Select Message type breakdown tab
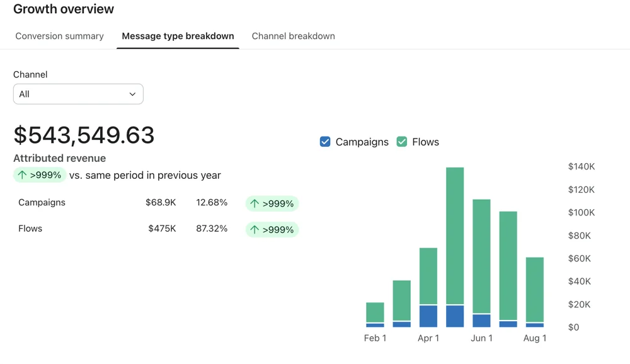This screenshot has width=630, height=364. pyautogui.click(x=178, y=36)
